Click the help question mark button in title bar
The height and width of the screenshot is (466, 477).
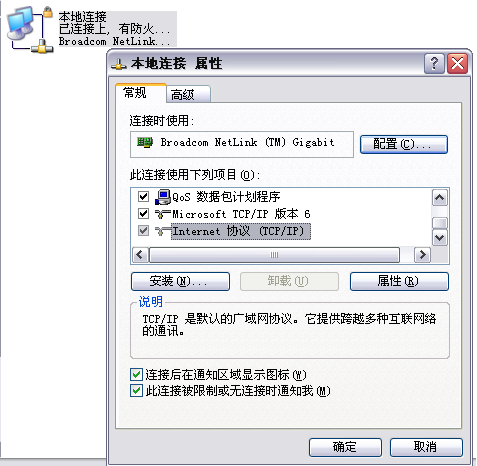pos(434,63)
